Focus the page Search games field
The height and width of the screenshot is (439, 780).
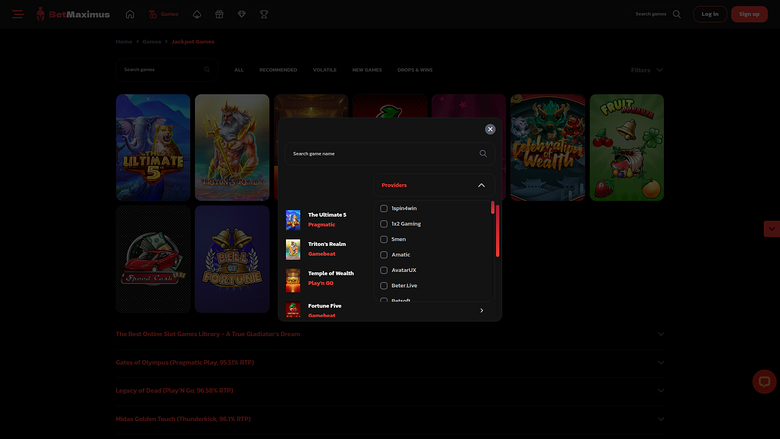pyautogui.click(x=166, y=70)
